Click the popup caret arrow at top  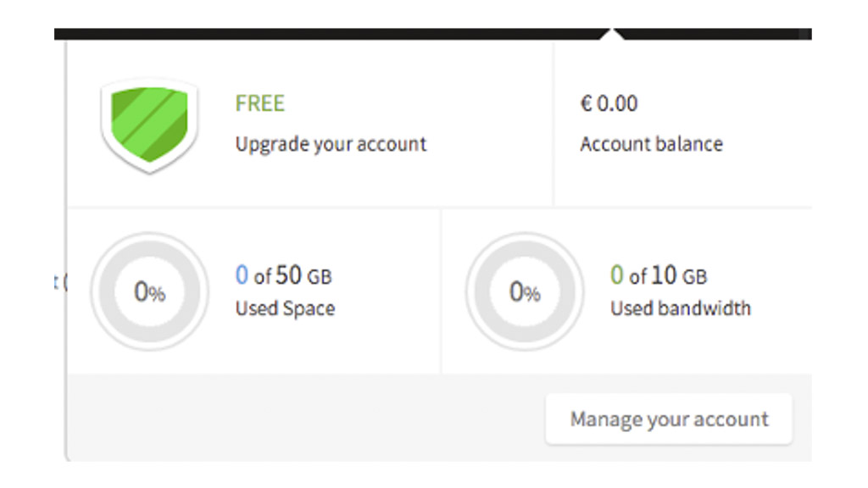pyautogui.click(x=614, y=36)
